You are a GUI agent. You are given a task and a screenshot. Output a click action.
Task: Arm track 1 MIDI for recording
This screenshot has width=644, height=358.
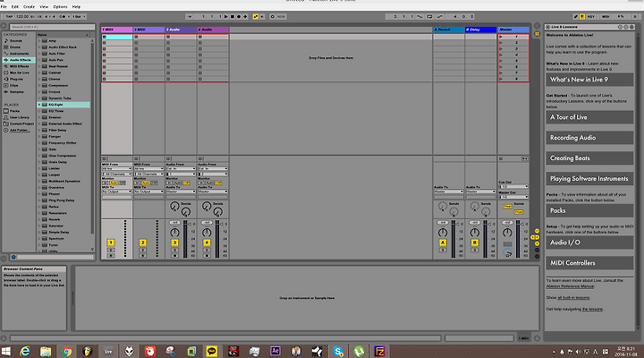[111, 256]
